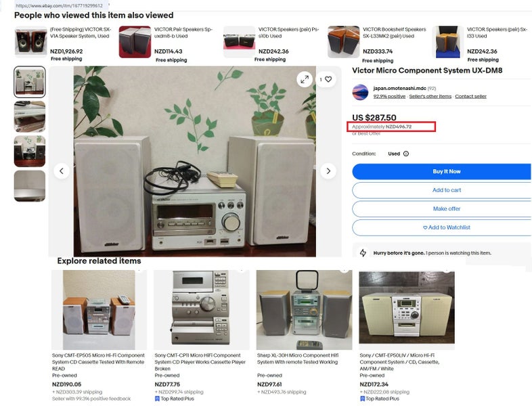Expand the product image to fullscreen
Image resolution: width=532 pixels, height=406 pixels.
[305, 79]
